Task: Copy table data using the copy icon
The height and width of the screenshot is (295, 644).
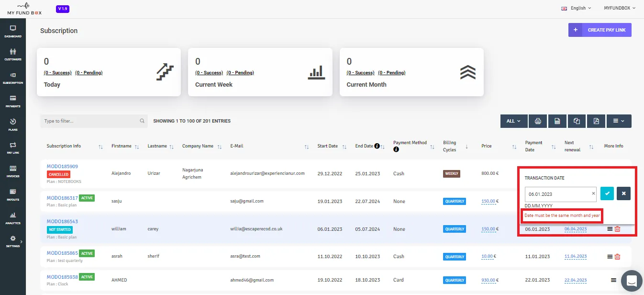Action: click(x=577, y=121)
